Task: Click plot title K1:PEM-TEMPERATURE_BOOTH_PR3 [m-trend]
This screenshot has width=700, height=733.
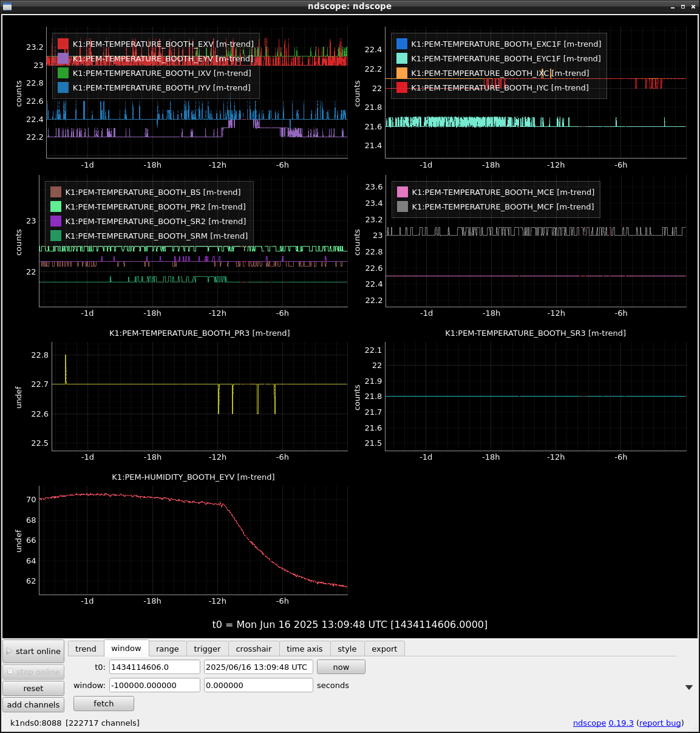Action: pos(200,333)
